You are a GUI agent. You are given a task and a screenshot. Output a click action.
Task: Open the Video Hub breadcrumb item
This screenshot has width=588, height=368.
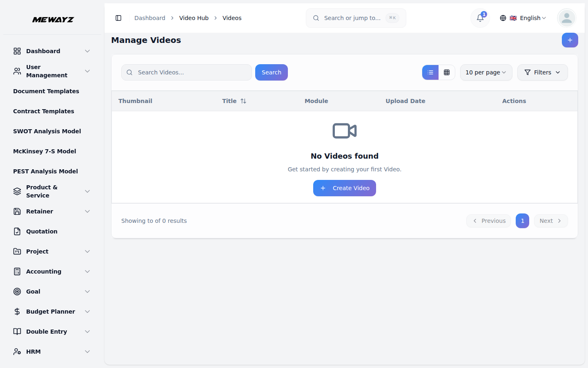pos(194,18)
